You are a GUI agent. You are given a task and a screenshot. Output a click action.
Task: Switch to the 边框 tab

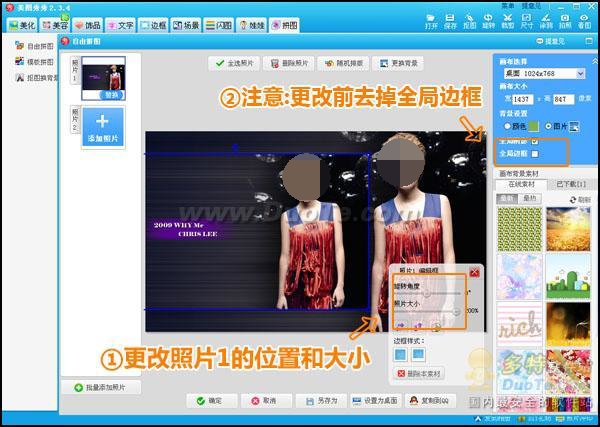pyautogui.click(x=153, y=25)
